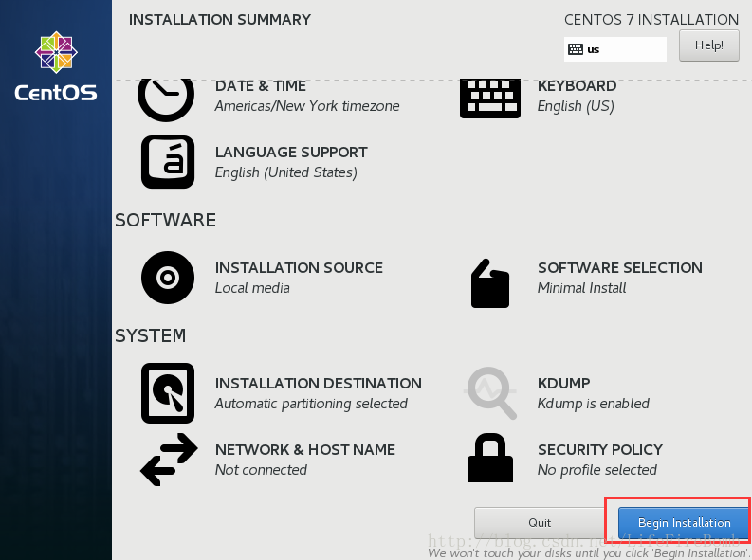The width and height of the screenshot is (752, 560).
Task: Click the keyboard icon in layout indicator
Action: tap(575, 49)
